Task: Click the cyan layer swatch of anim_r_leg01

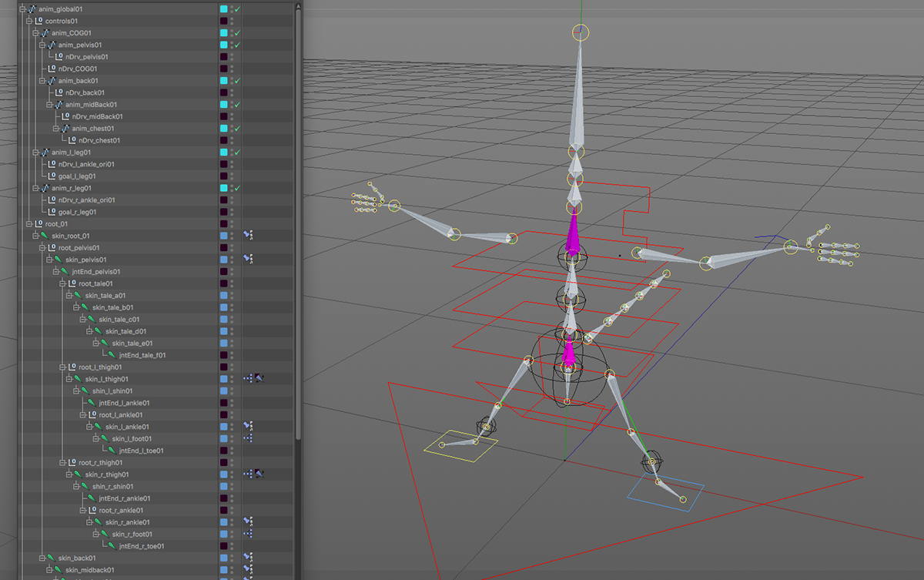Action: [x=224, y=188]
